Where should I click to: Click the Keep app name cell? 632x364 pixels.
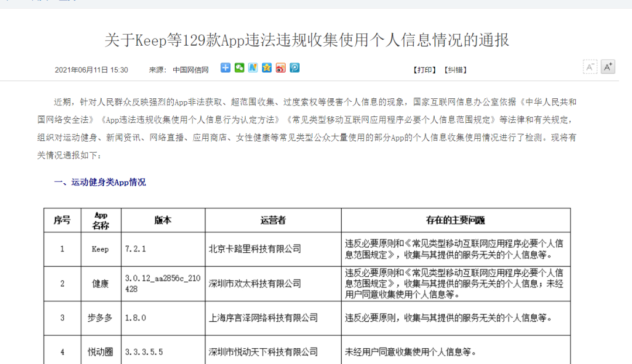(x=101, y=249)
